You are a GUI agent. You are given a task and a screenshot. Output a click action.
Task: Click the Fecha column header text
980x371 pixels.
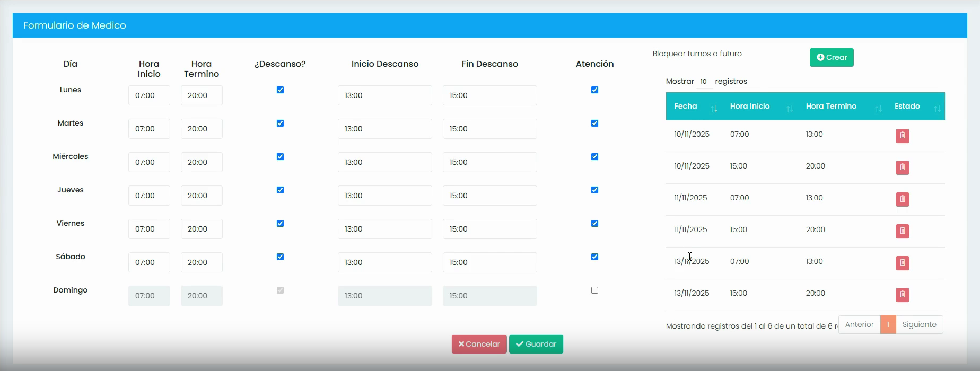686,106
